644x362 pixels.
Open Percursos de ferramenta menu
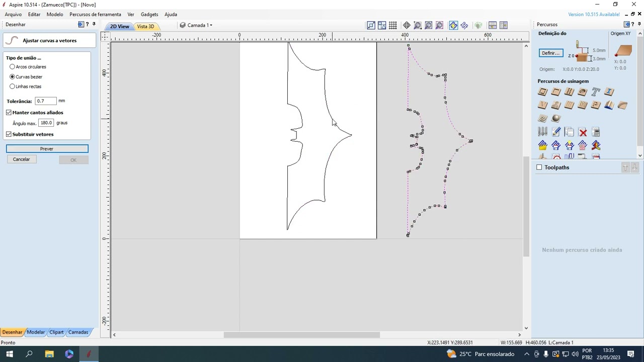click(x=95, y=14)
